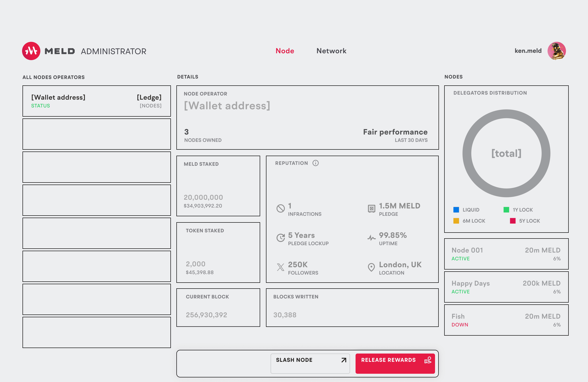This screenshot has width=588, height=382.
Task: Switch to the Network tab
Action: [331, 51]
